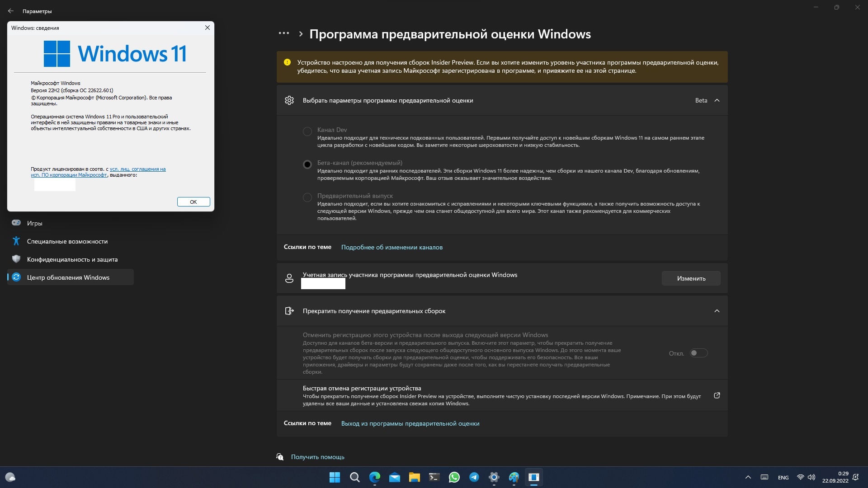
Task: Go back using Settings back arrow
Action: 10,11
